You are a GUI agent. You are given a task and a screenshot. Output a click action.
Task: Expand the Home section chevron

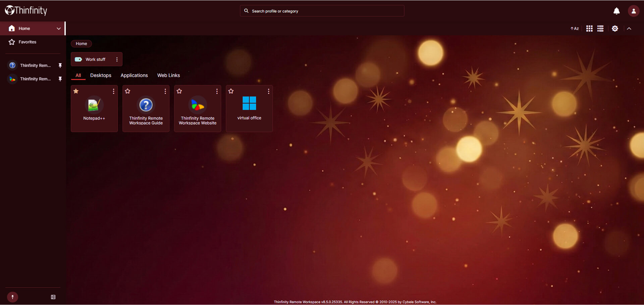tap(59, 28)
